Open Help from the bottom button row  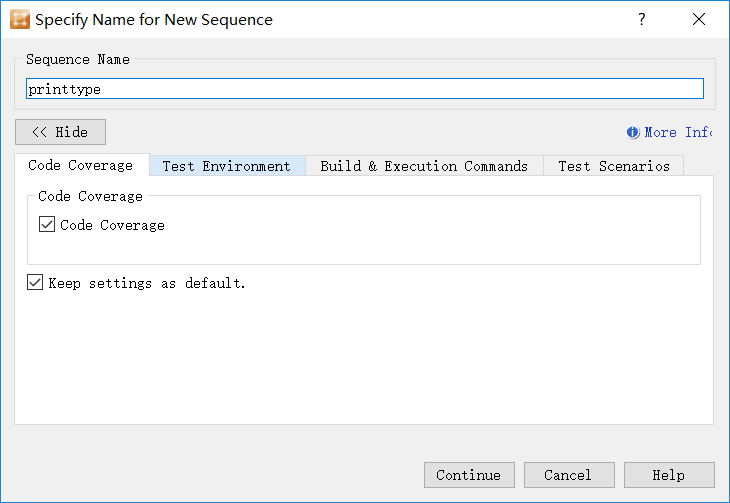(x=669, y=475)
